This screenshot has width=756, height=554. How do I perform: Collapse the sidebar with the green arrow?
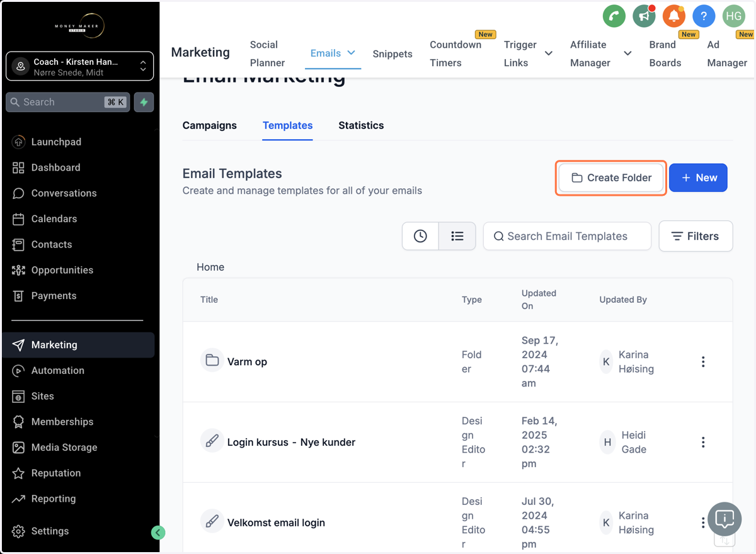coord(158,533)
